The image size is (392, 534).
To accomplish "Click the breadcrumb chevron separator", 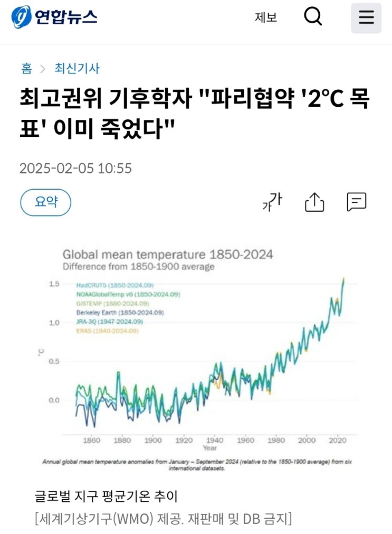I will click(x=43, y=69).
